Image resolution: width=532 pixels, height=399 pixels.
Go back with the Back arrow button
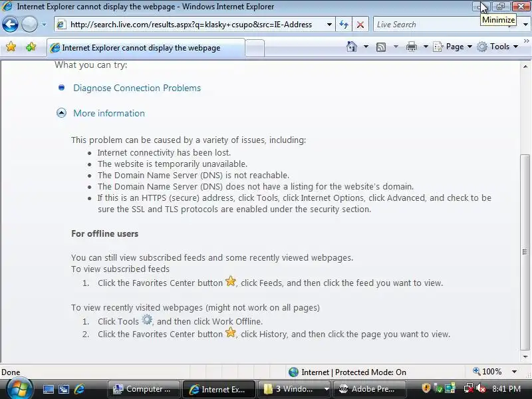tap(10, 25)
